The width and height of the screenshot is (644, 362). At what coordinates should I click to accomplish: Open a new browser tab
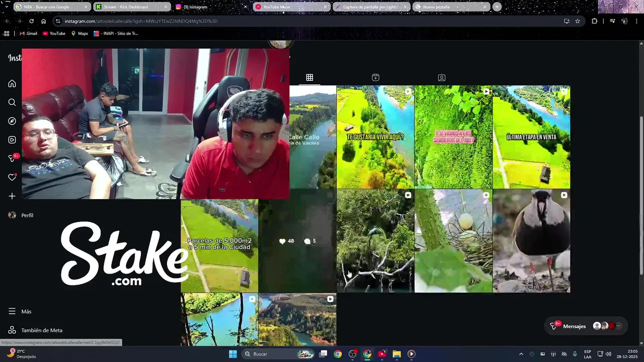point(497,7)
